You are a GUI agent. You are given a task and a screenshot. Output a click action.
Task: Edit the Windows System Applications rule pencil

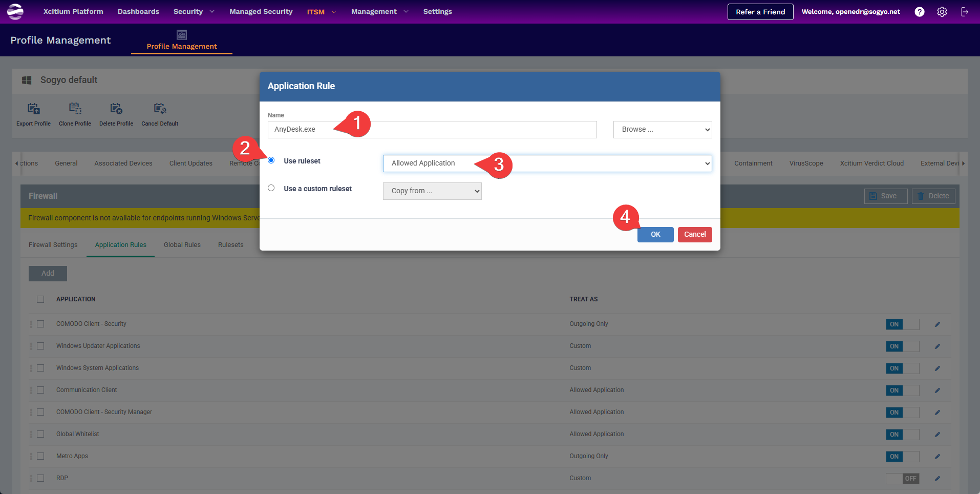(x=938, y=368)
